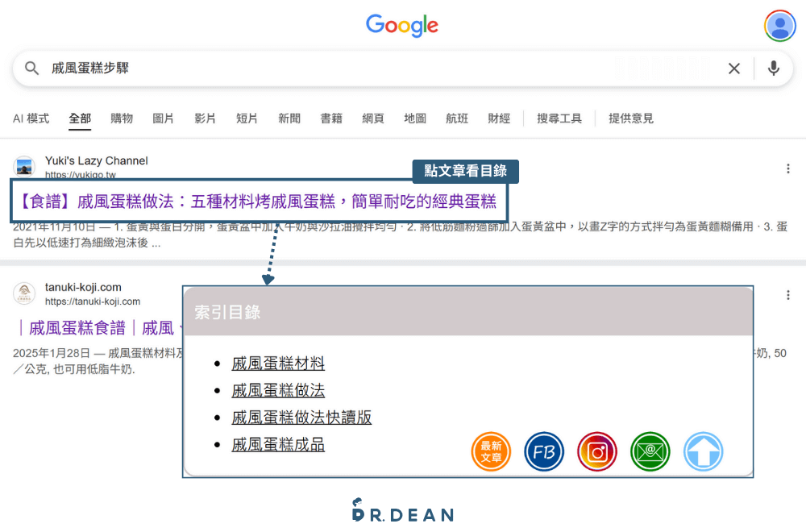Screen dimensions: 806x532
Task: Click tanuki-koji.com site name
Action: 83,287
